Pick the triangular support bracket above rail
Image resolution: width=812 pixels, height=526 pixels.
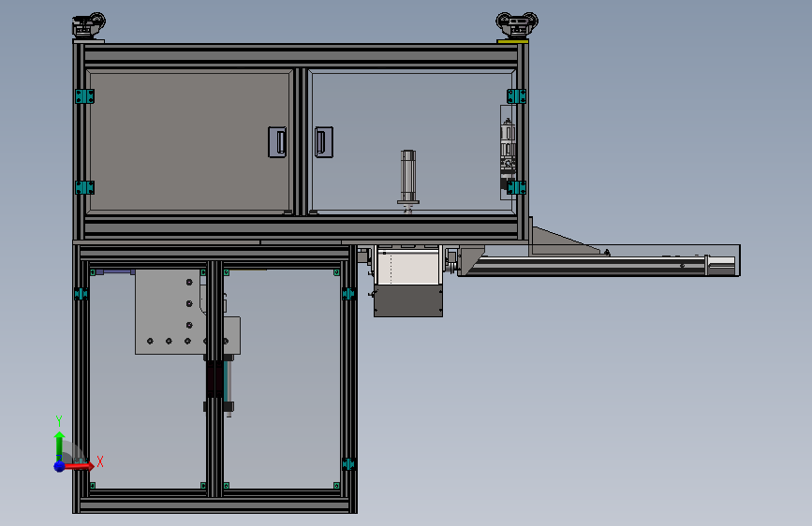click(x=567, y=241)
